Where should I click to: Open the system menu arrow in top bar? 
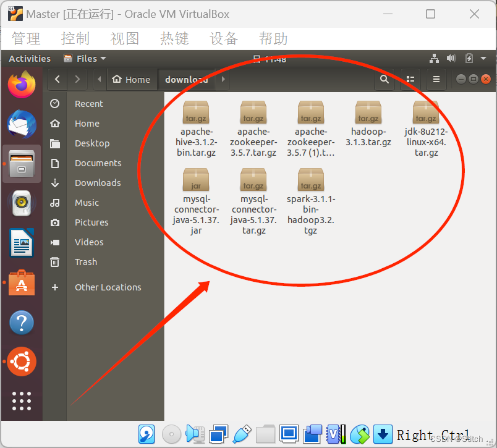click(483, 59)
